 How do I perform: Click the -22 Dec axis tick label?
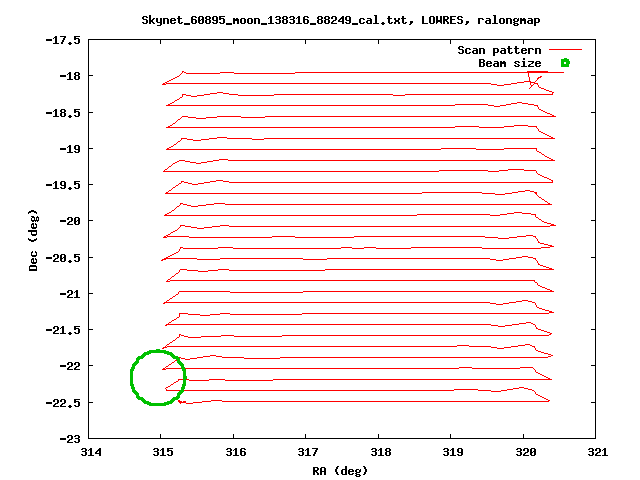click(70, 366)
